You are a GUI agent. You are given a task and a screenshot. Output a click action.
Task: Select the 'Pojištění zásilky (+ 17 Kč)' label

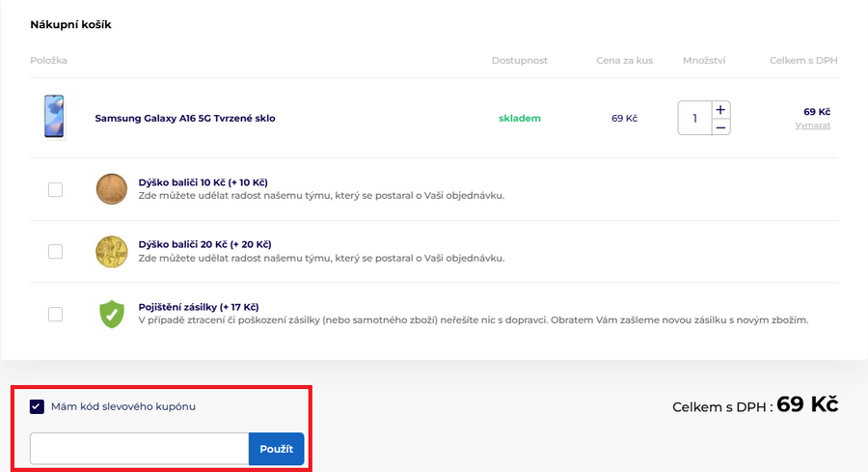[x=198, y=307]
